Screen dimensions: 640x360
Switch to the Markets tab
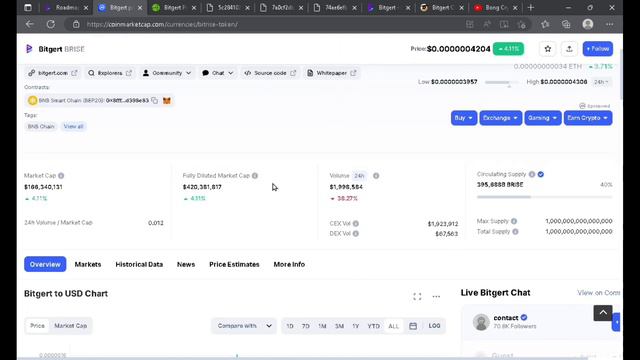click(88, 264)
